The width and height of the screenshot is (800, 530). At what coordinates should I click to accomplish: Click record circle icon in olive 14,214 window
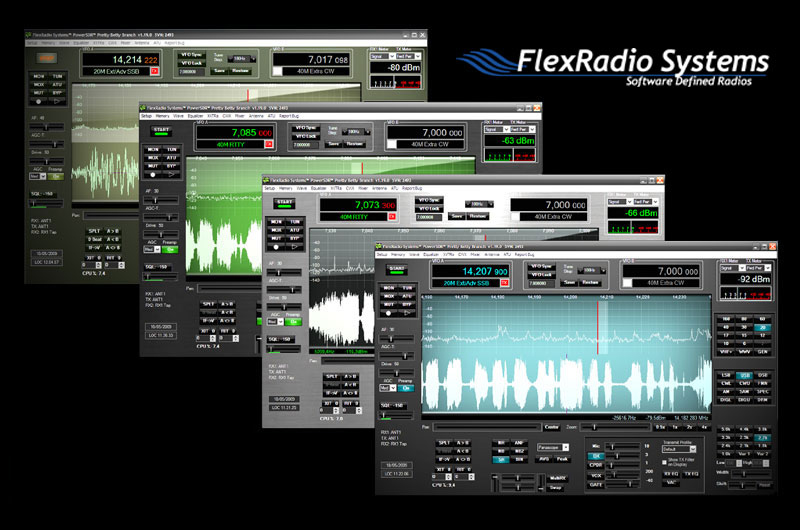click(38, 102)
